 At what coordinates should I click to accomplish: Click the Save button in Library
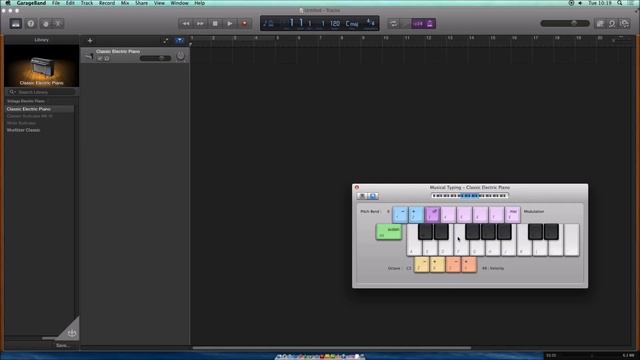pos(62,345)
